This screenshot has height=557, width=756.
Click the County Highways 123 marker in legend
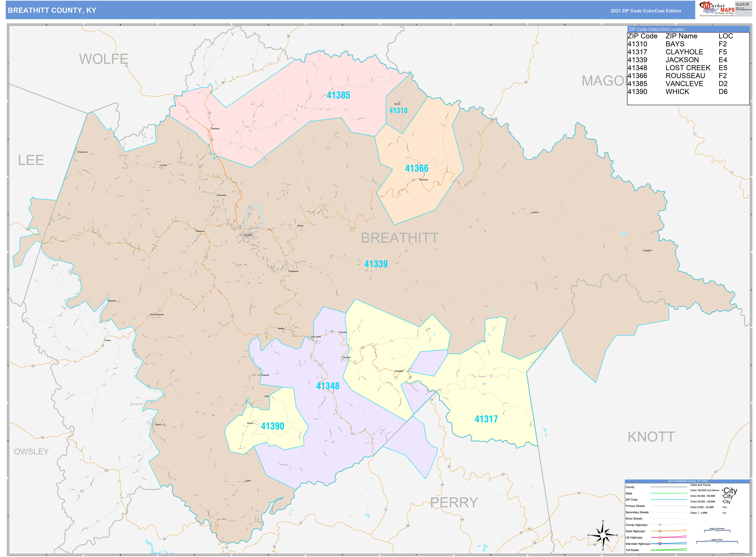pos(660,525)
